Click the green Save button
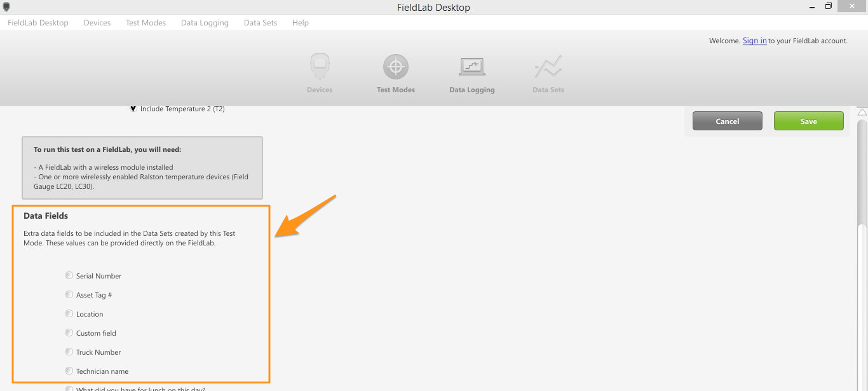868x391 pixels. (x=808, y=121)
